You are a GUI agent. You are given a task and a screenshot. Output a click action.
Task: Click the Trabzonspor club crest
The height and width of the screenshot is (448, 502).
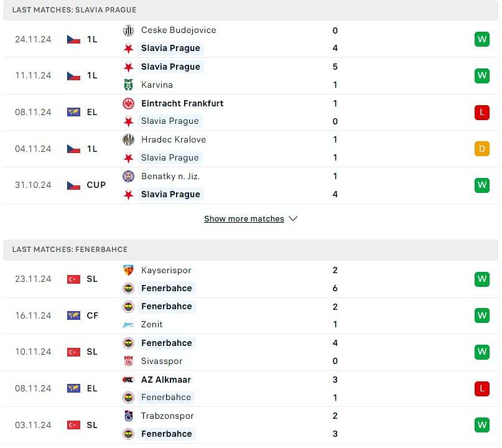click(128, 416)
